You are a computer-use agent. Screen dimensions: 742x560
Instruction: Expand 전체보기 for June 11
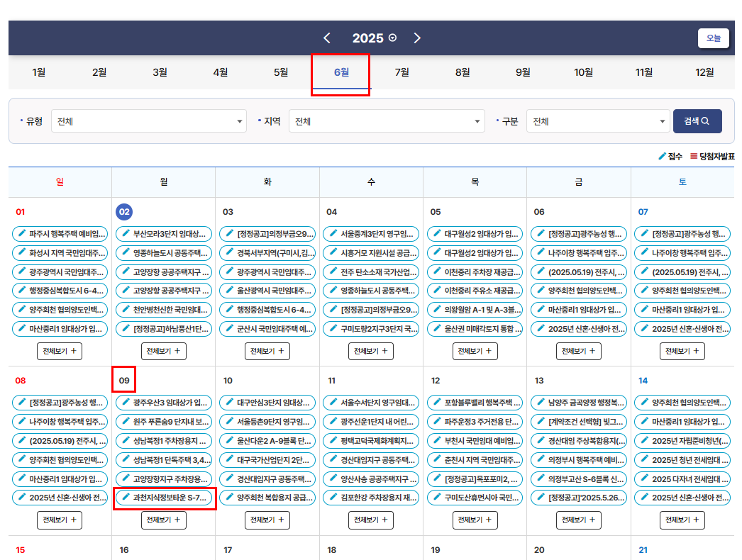tap(371, 520)
